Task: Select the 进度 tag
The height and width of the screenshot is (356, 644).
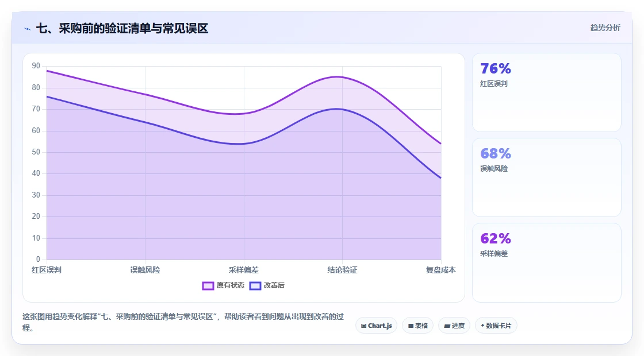Action: coord(454,326)
